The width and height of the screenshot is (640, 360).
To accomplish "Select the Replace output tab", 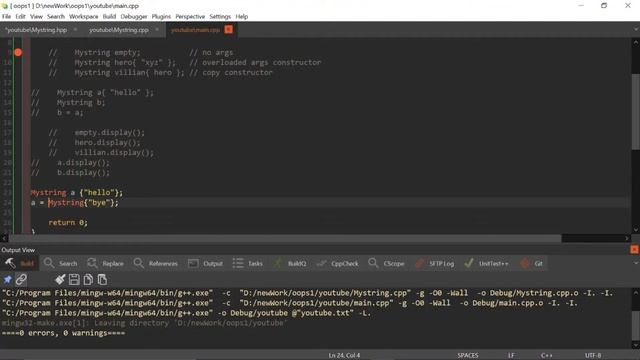I will point(106,264).
